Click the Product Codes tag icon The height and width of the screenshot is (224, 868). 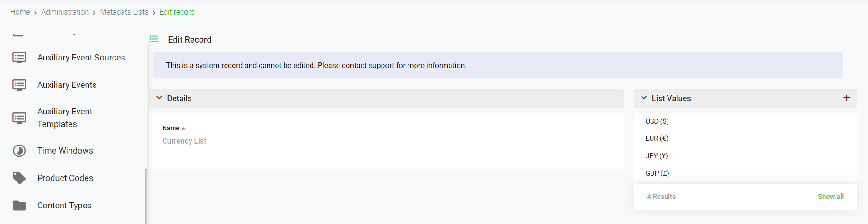(x=19, y=178)
